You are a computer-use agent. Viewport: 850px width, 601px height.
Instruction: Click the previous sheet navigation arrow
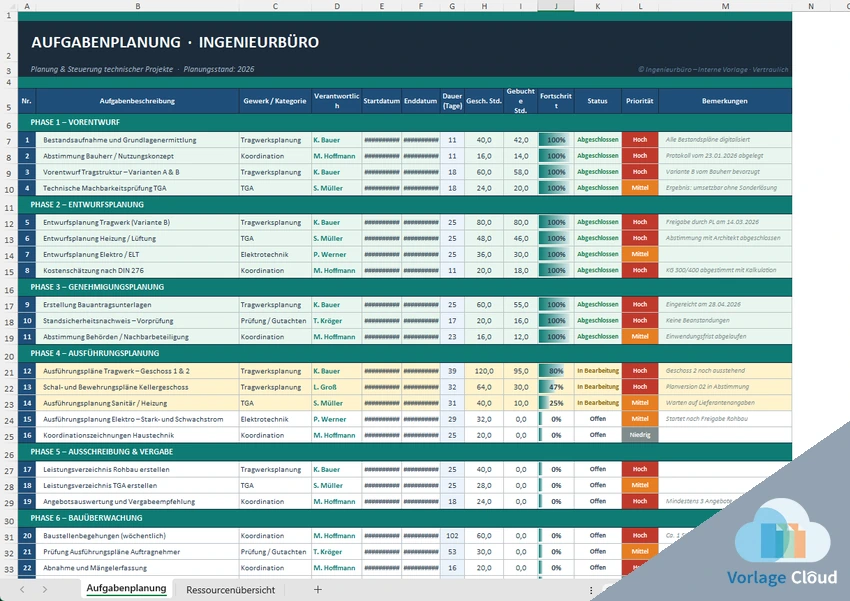(x=22, y=590)
